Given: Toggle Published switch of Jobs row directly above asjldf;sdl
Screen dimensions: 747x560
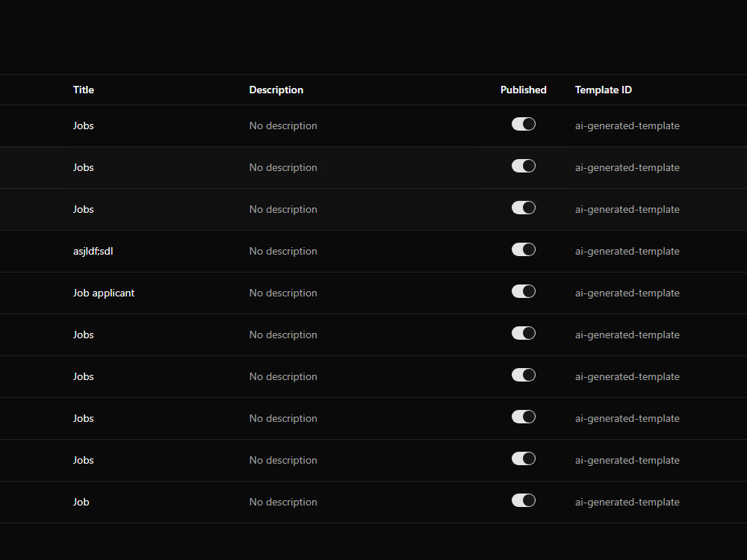Looking at the screenshot, I should (523, 208).
